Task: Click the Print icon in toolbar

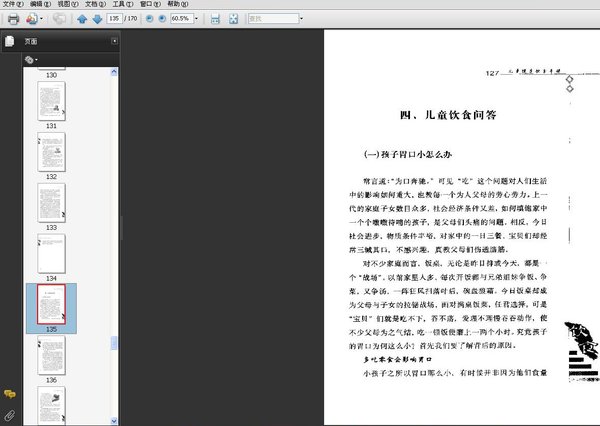Action: [x=13, y=19]
